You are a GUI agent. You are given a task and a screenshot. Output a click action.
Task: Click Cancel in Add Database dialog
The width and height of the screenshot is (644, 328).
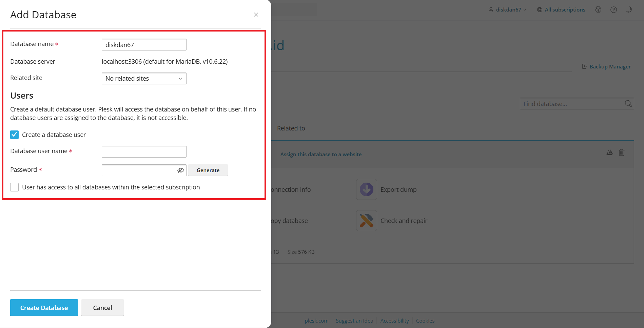pos(102,308)
